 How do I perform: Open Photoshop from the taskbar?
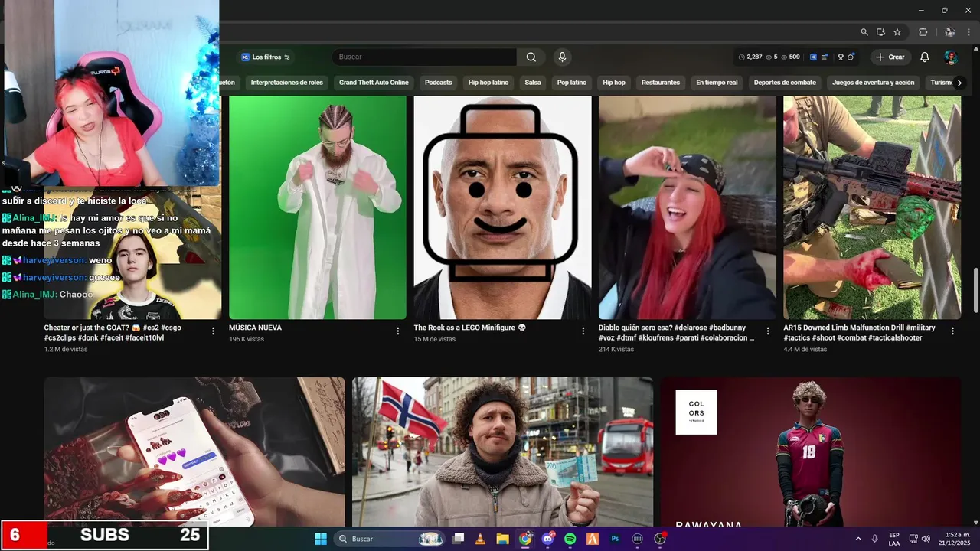(615, 539)
